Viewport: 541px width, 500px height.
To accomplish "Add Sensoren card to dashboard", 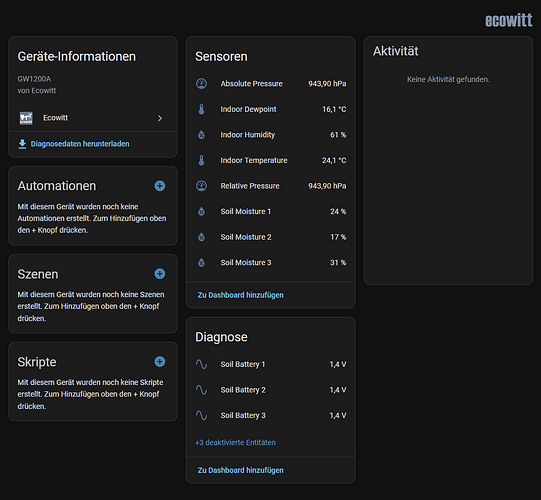I will click(240, 295).
